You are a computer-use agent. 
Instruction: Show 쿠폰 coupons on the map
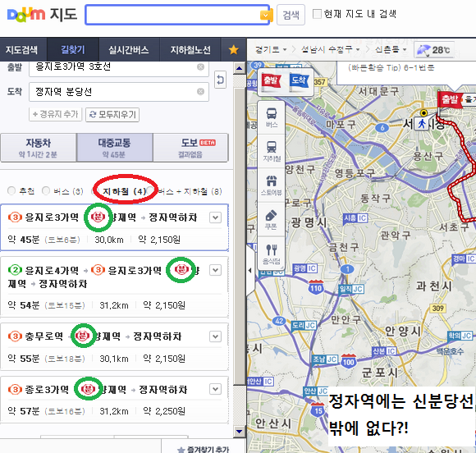click(272, 219)
